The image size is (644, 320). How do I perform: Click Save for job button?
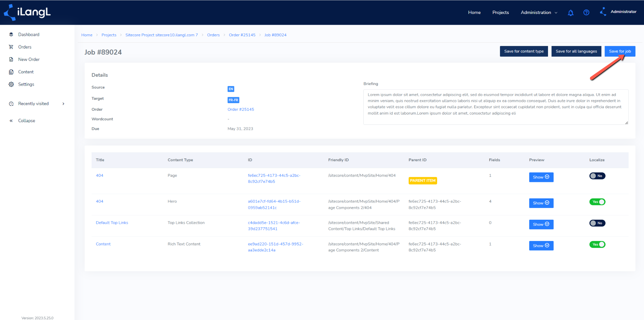click(x=620, y=51)
